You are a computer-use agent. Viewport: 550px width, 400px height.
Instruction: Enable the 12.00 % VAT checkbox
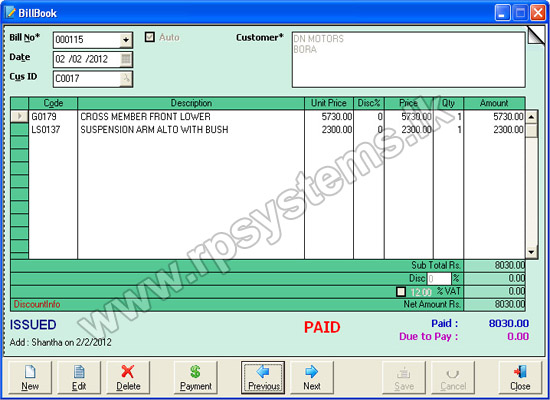[401, 292]
